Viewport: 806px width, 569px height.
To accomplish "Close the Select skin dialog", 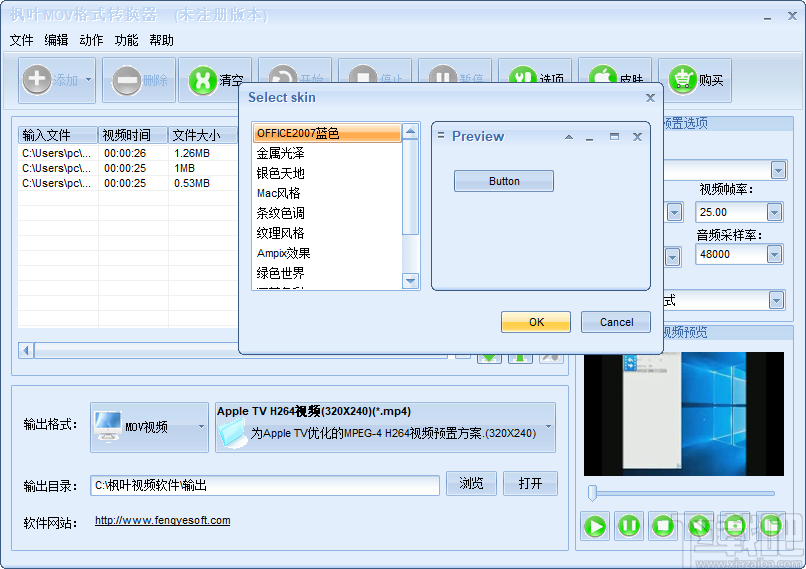I will point(650,98).
